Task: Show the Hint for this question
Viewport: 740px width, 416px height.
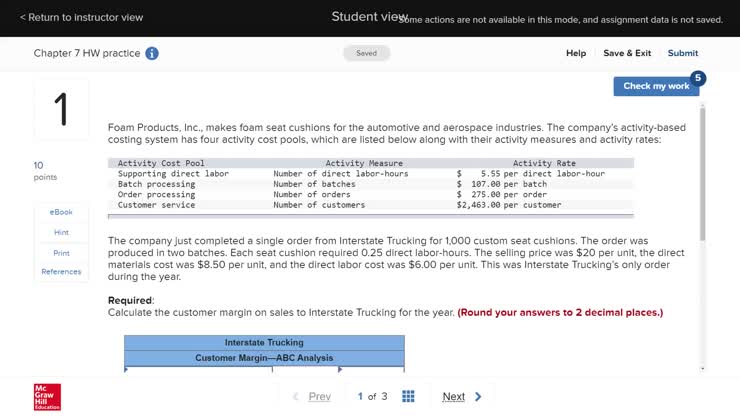Action: pos(61,232)
